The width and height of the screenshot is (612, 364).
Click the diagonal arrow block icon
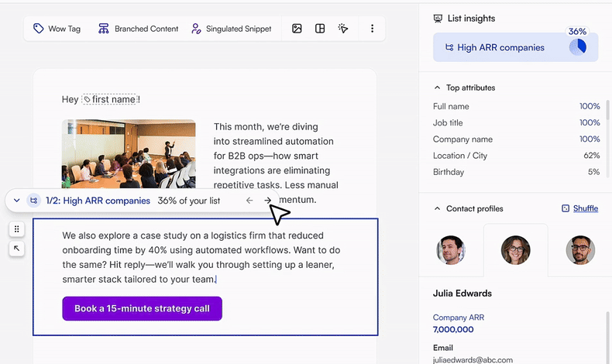17,249
